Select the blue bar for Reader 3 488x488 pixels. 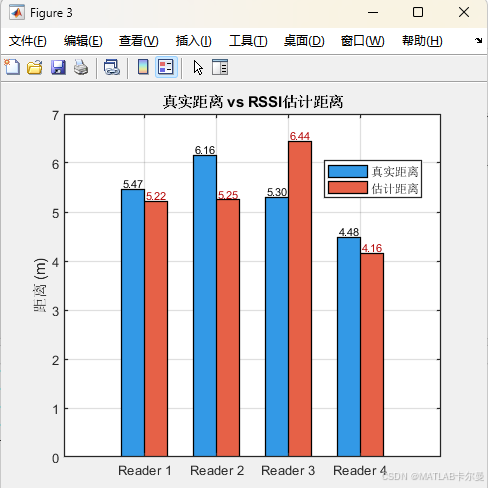277,327
